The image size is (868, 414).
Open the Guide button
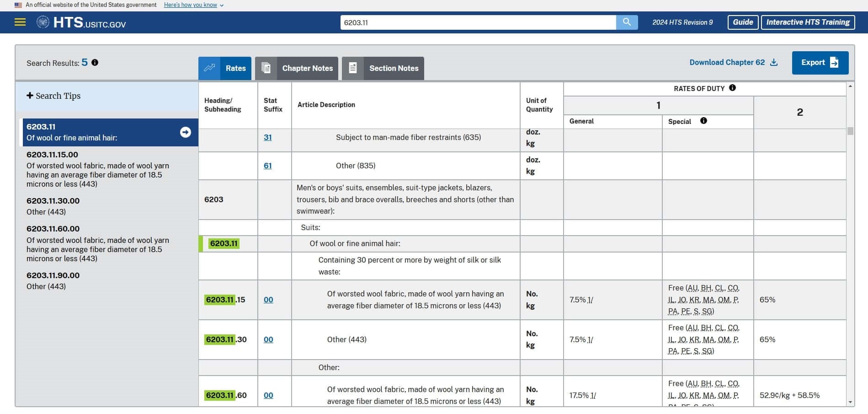click(743, 22)
